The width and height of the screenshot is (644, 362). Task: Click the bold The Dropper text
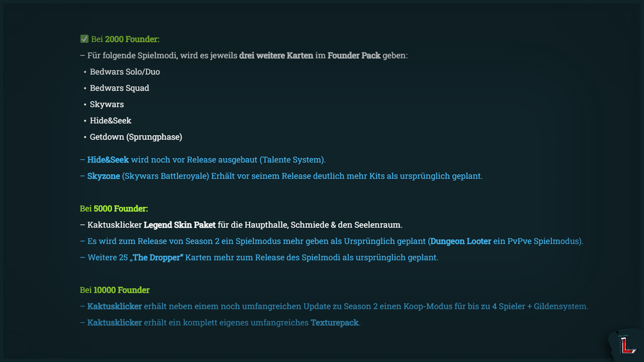pos(156,258)
